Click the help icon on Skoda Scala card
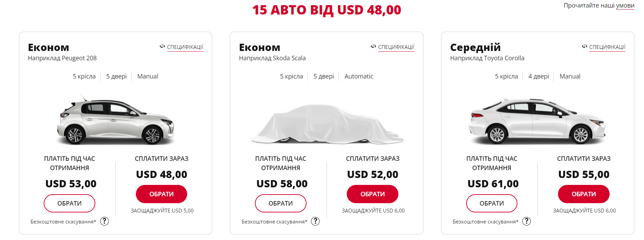 [315, 221]
